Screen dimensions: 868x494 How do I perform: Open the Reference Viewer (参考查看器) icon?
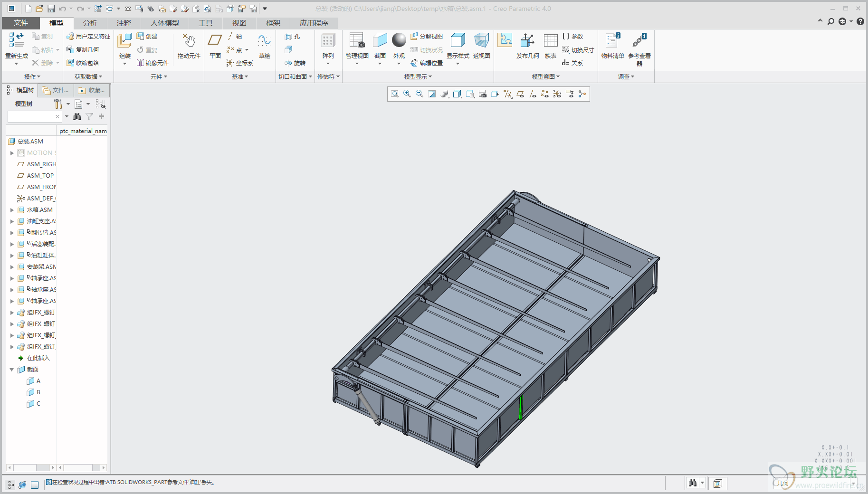coord(639,41)
